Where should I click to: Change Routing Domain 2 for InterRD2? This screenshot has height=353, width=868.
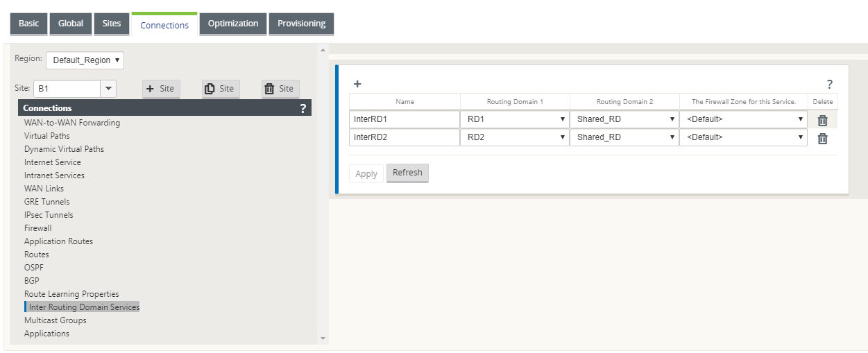pyautogui.click(x=624, y=137)
